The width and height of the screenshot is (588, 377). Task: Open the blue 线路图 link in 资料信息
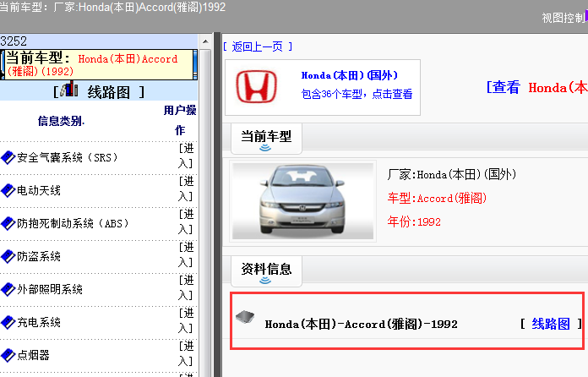click(551, 324)
